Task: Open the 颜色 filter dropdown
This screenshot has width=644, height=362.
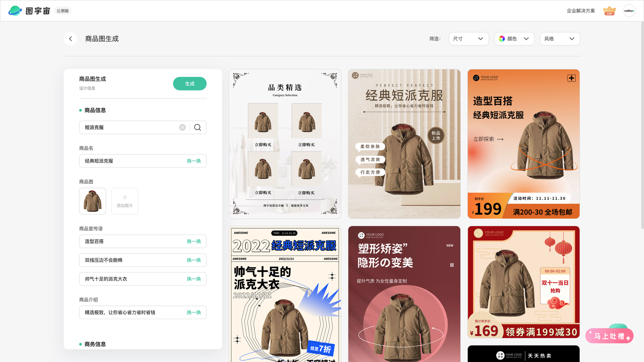Action: click(514, 39)
